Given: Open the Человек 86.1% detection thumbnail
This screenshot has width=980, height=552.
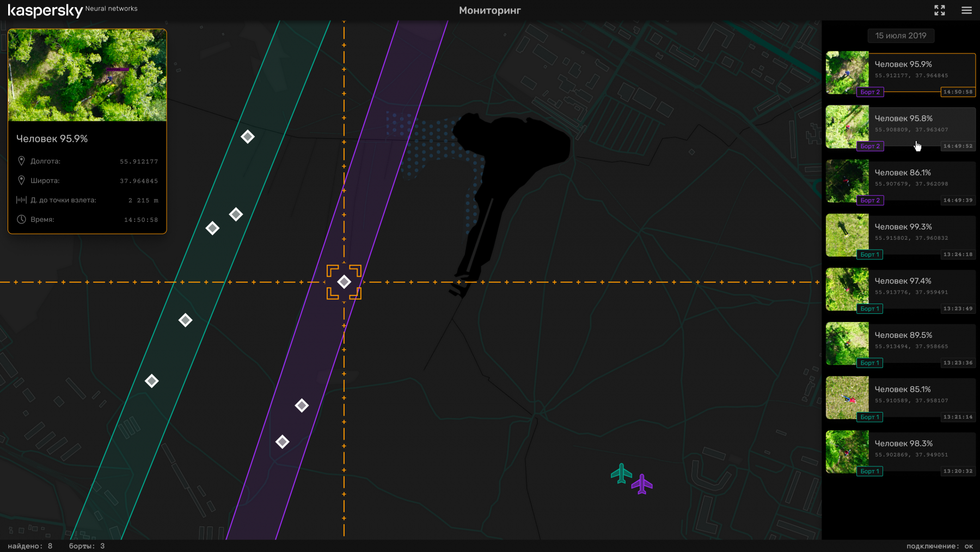Looking at the screenshot, I should coord(847,181).
